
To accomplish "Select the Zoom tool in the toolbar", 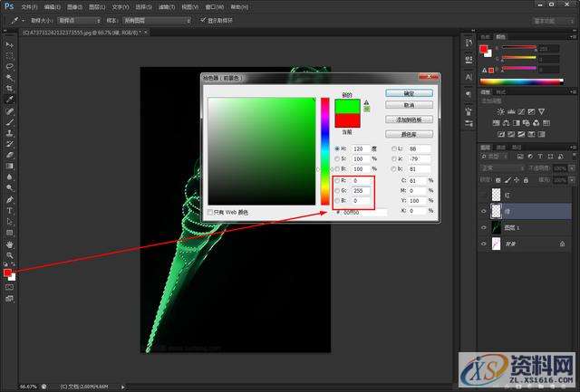I will click(x=9, y=254).
